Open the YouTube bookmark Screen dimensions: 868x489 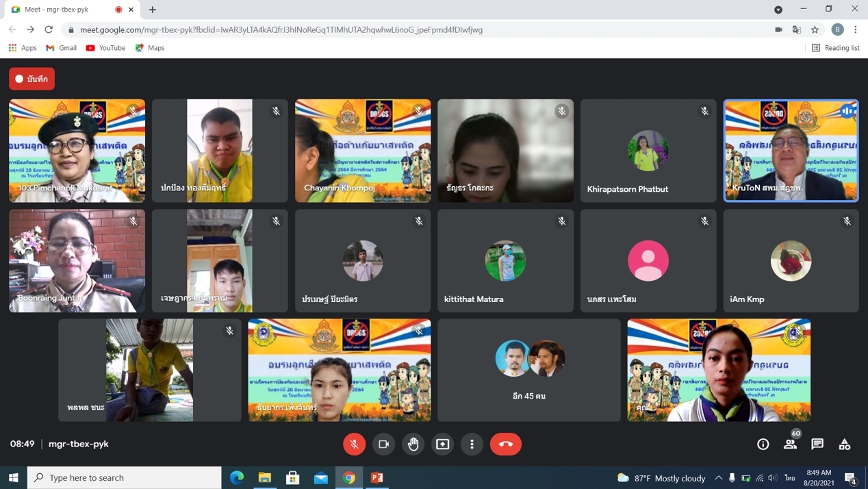tap(105, 48)
